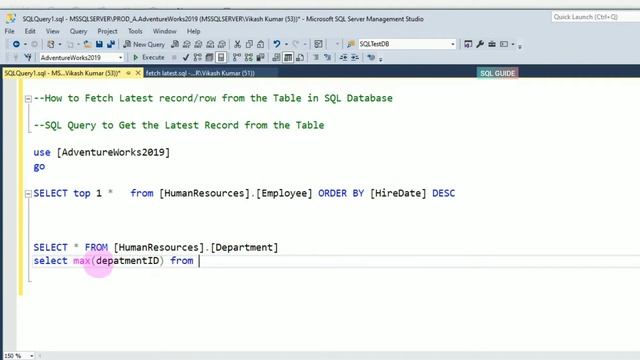Image resolution: width=640 pixels, height=360 pixels.
Task: Open the Query Options icon
Action: point(209,58)
